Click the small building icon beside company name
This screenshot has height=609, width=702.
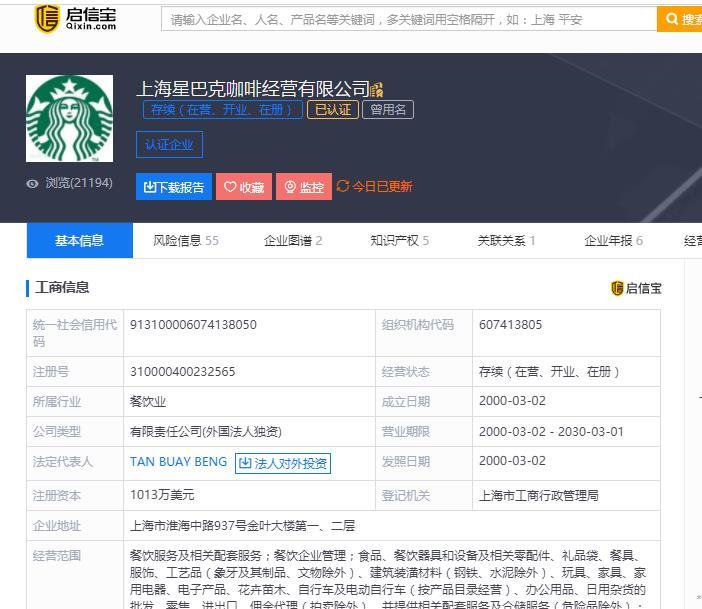[377, 90]
